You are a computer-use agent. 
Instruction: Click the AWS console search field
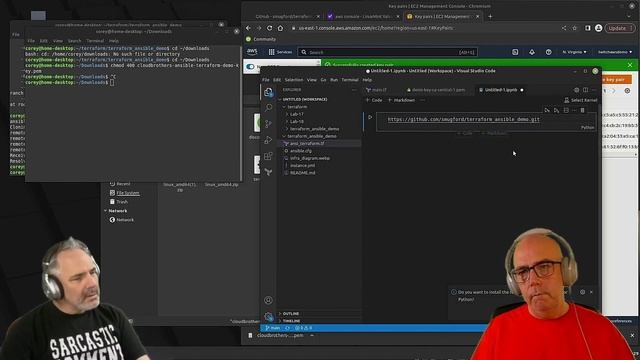click(x=387, y=52)
